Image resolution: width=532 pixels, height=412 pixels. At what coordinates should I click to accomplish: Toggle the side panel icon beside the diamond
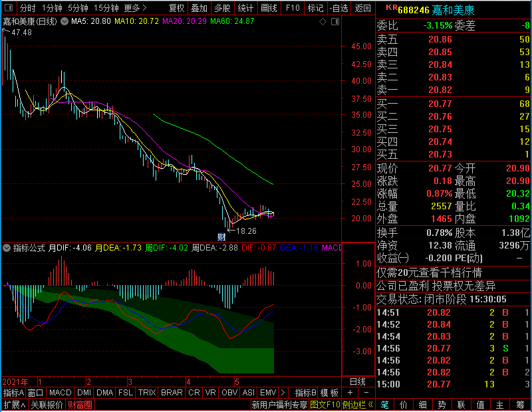pyautogui.click(x=335, y=22)
